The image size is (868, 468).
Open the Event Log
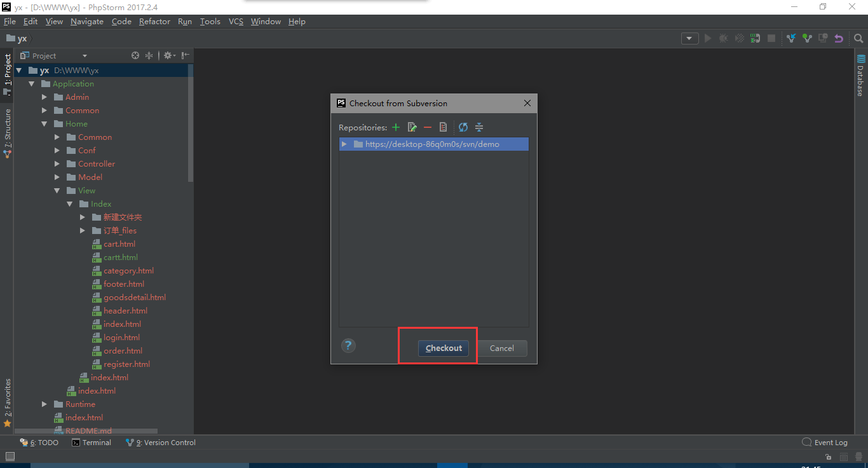coord(825,443)
